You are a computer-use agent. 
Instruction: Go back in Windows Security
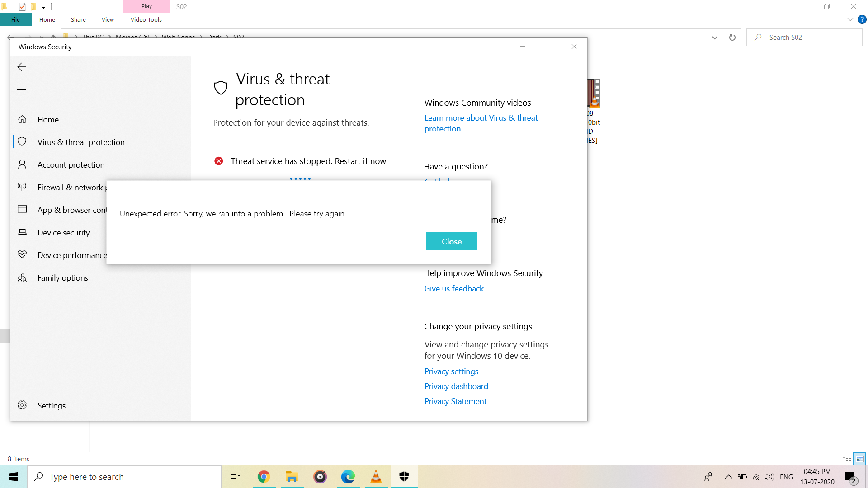(x=22, y=67)
